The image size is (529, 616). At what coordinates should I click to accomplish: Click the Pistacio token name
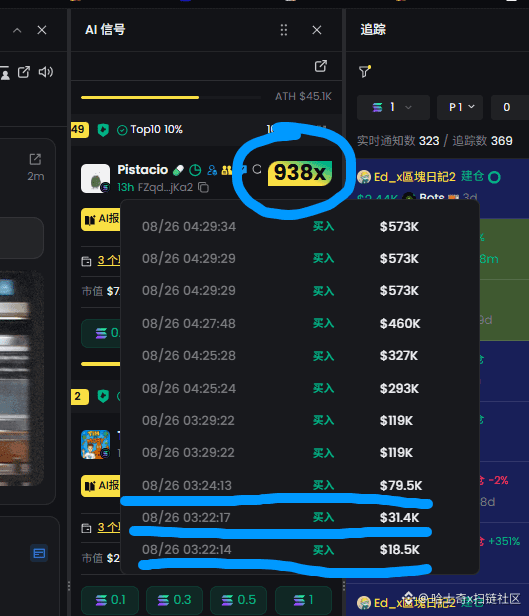click(x=143, y=170)
